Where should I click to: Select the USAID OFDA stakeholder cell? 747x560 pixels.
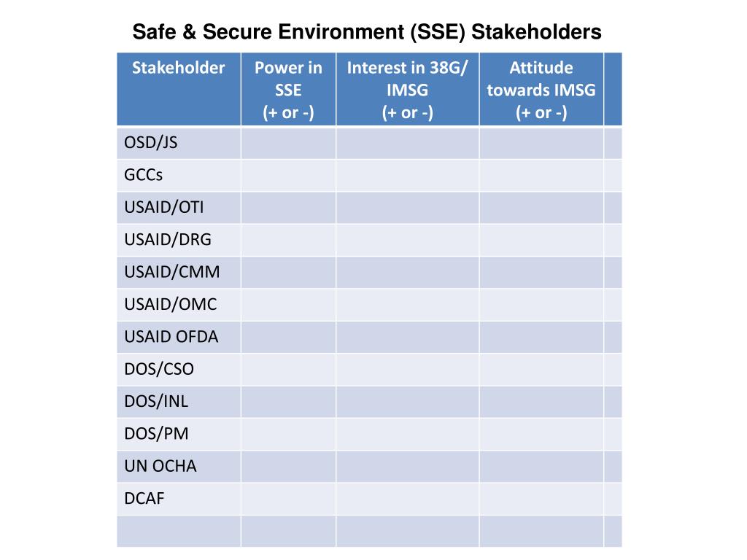pos(179,337)
